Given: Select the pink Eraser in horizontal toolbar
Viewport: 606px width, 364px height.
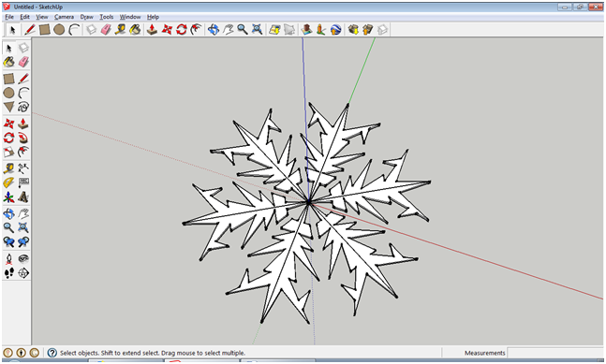Looking at the screenshot, I should [106, 29].
